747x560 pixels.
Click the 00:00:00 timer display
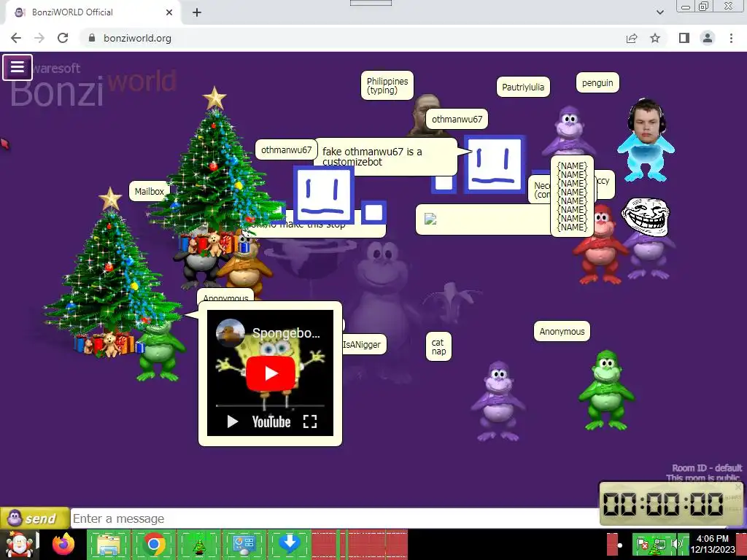(x=663, y=504)
